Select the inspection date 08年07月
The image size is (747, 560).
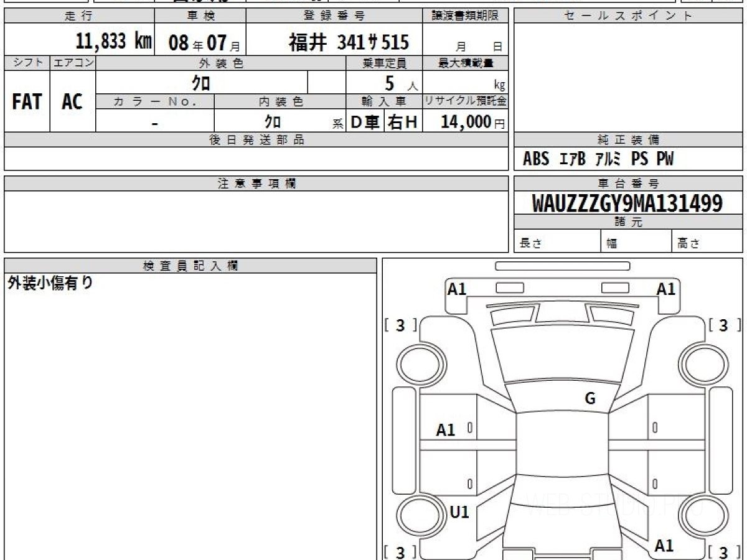coord(204,43)
